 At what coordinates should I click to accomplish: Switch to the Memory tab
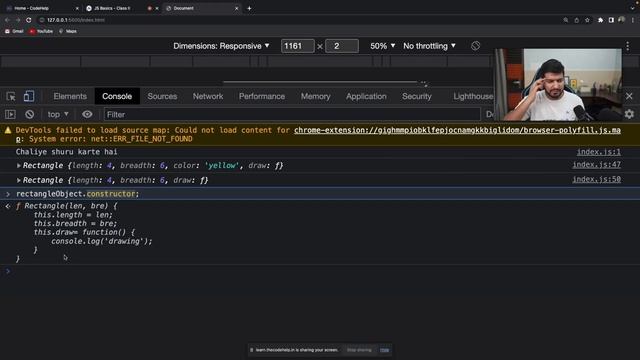(x=315, y=96)
